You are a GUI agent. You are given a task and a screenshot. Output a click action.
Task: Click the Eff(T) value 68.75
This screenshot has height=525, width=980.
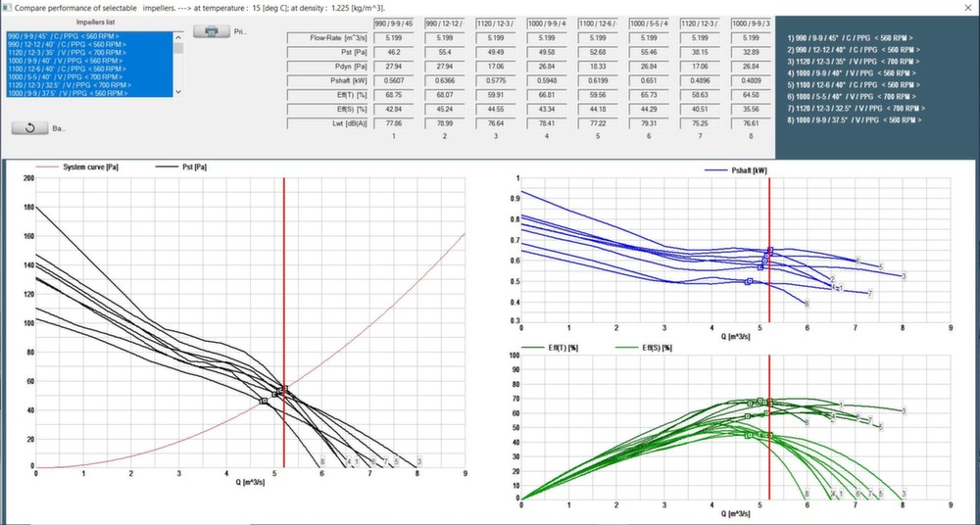(x=394, y=96)
